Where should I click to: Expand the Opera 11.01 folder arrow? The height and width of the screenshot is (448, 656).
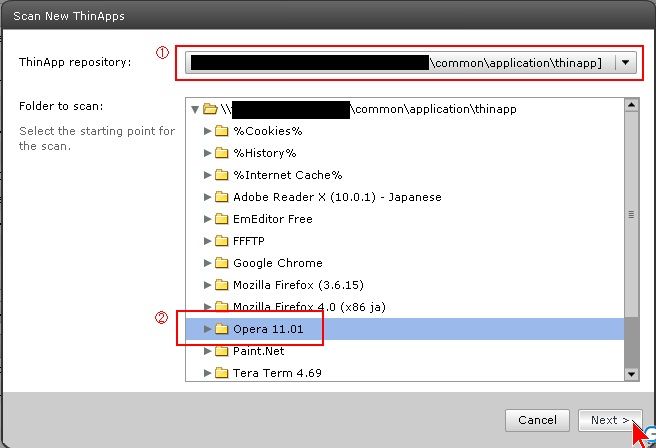point(207,329)
